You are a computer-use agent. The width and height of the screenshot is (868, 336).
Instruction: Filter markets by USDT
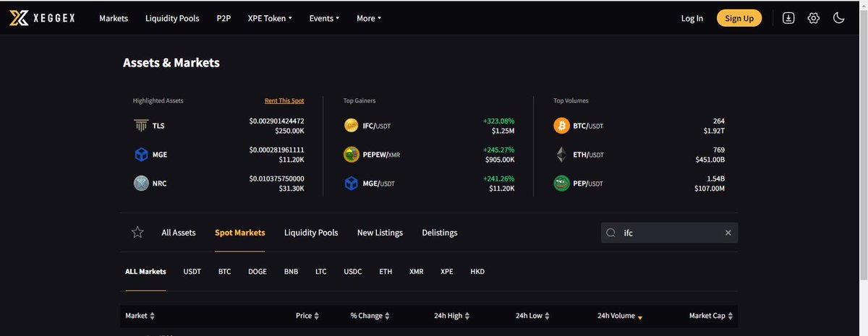point(192,272)
